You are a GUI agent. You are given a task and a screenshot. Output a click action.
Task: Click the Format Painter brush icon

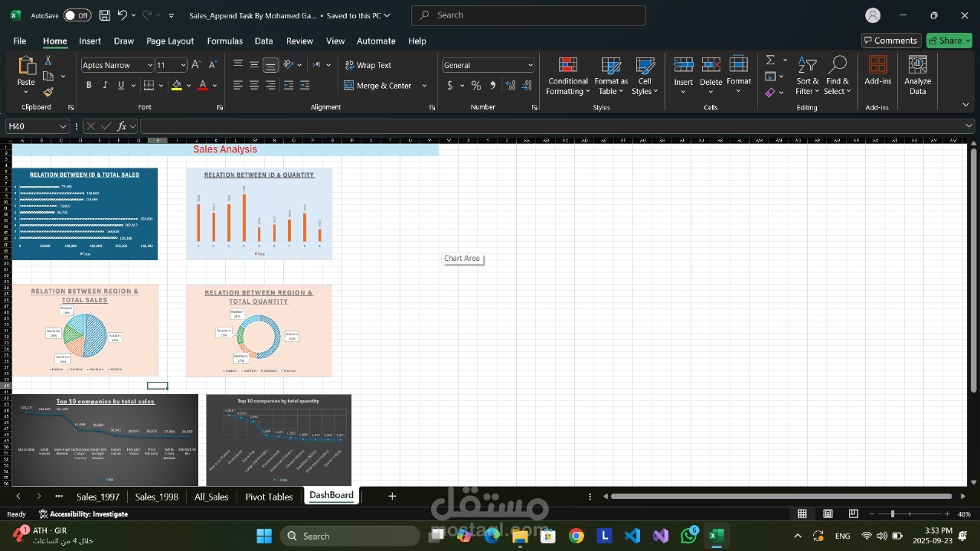pyautogui.click(x=48, y=92)
